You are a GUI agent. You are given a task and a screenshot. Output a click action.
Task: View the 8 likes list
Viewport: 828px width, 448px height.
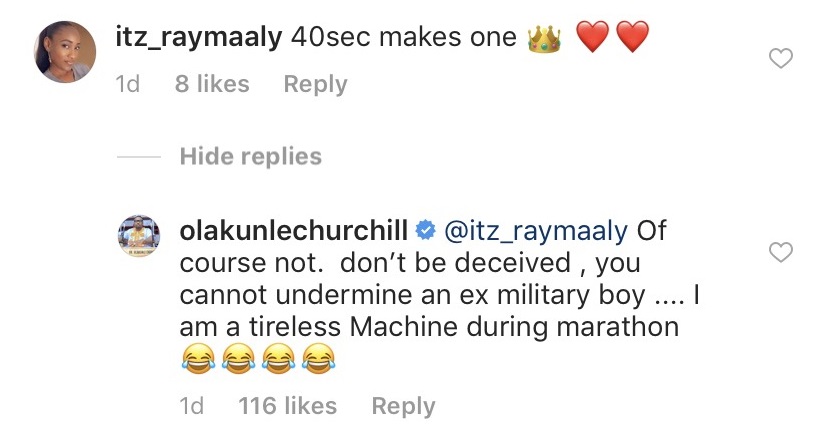click(x=212, y=85)
